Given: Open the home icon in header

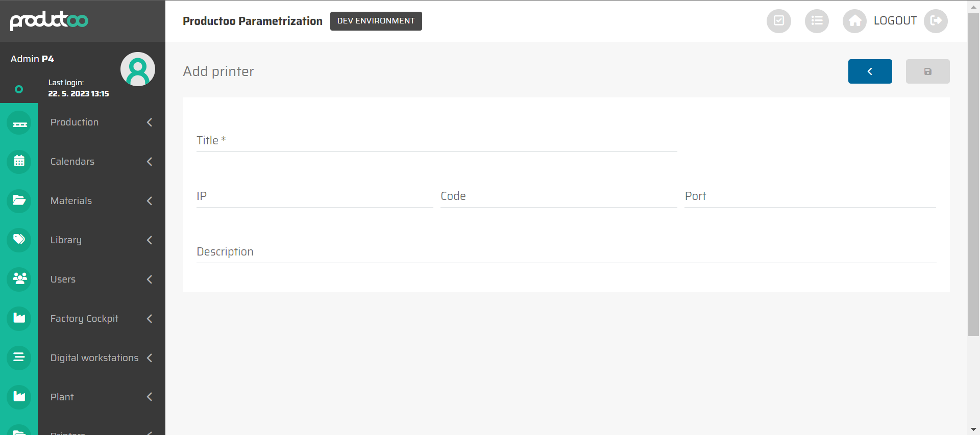Looking at the screenshot, I should pyautogui.click(x=854, y=21).
